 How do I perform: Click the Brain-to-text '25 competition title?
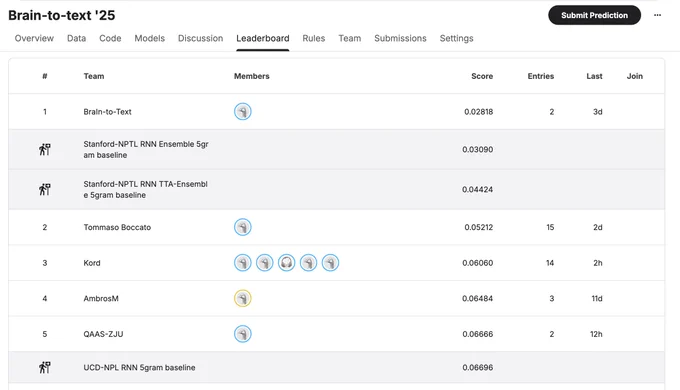pyautogui.click(x=62, y=15)
